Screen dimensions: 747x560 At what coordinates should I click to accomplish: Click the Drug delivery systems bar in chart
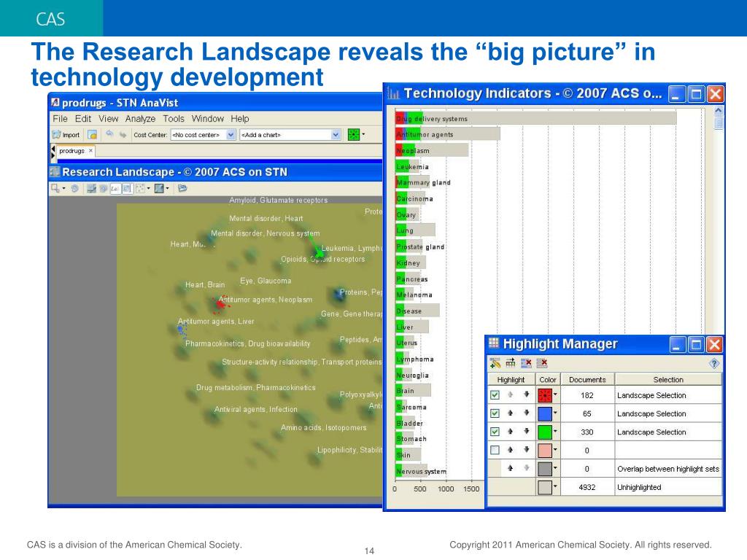[x=536, y=118]
